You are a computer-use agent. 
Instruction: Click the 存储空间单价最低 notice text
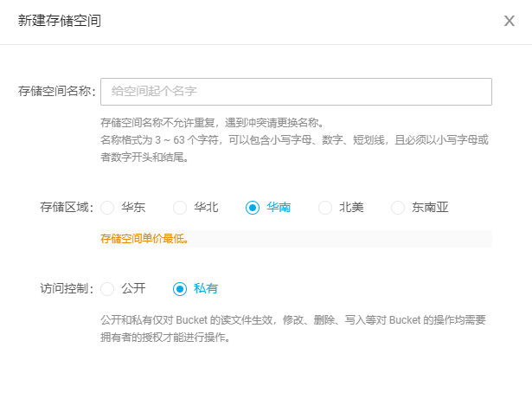144,239
